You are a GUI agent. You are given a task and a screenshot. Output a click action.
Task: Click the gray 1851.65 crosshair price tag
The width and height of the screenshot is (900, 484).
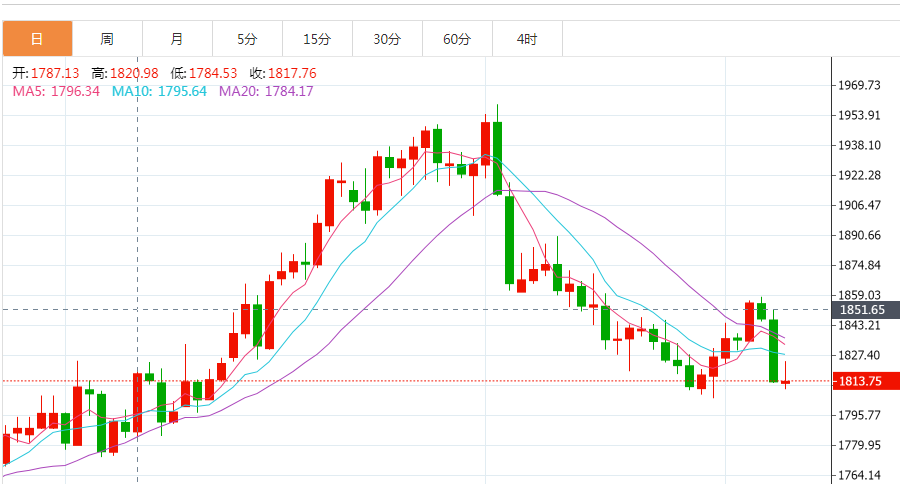[x=866, y=310]
